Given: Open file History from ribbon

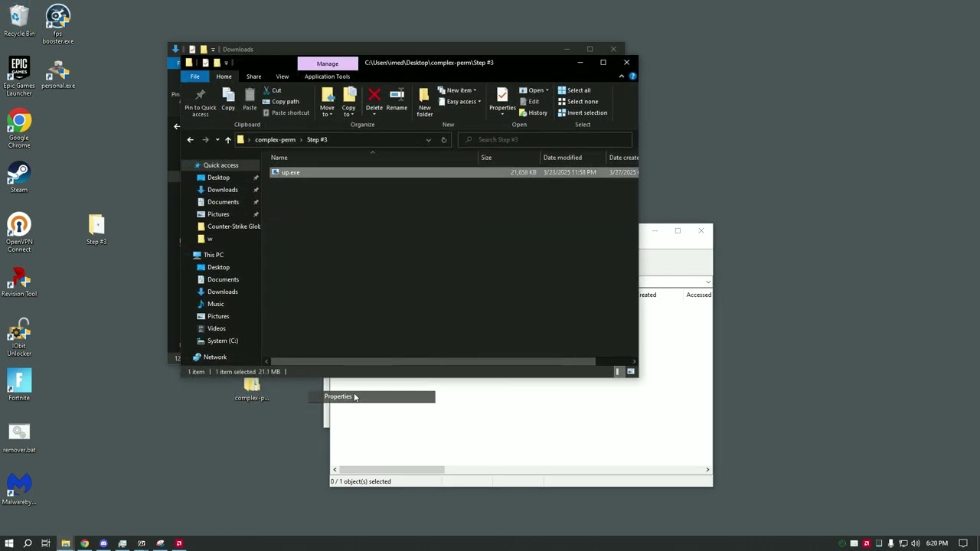Looking at the screenshot, I should tap(534, 112).
